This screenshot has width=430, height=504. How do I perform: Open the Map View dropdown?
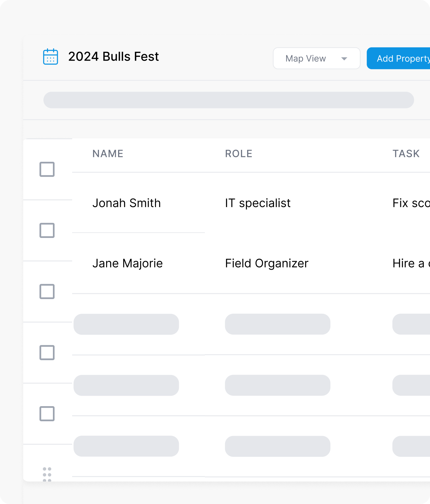click(316, 58)
